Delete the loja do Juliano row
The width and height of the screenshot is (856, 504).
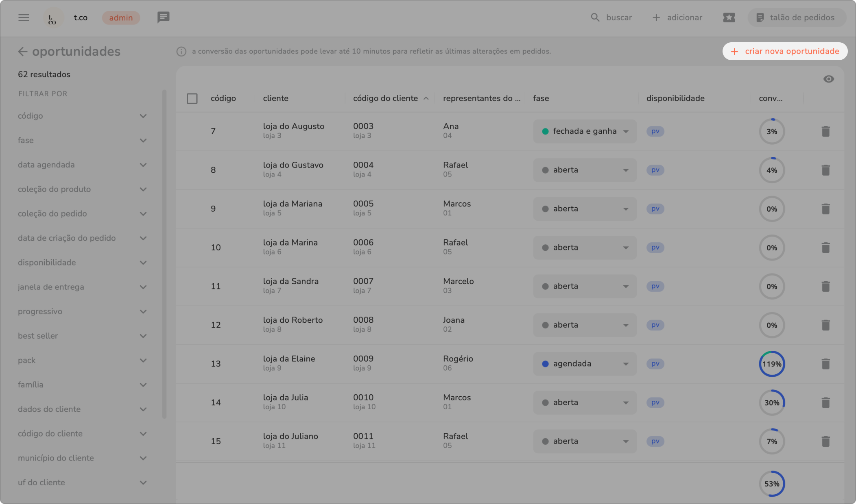[x=825, y=441]
